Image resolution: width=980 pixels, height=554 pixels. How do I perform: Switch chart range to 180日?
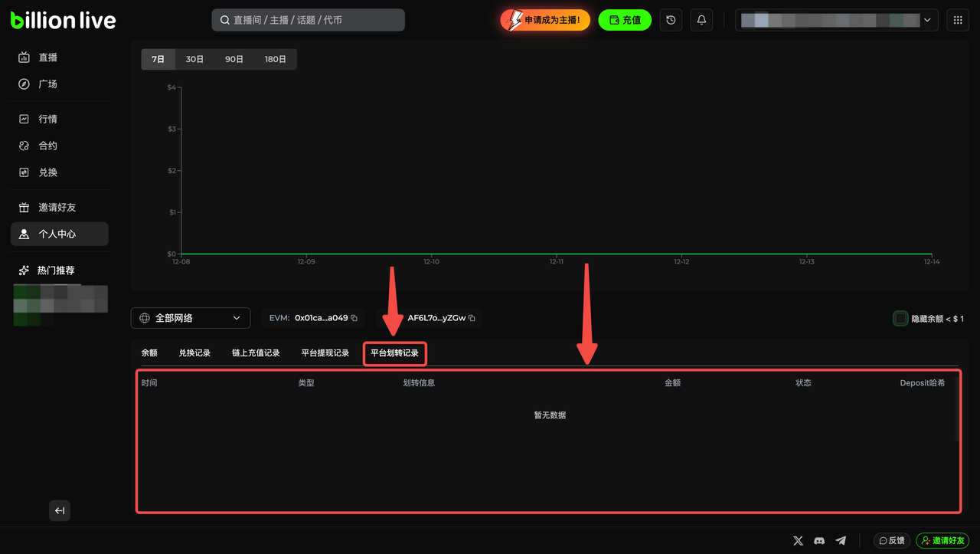pos(275,59)
